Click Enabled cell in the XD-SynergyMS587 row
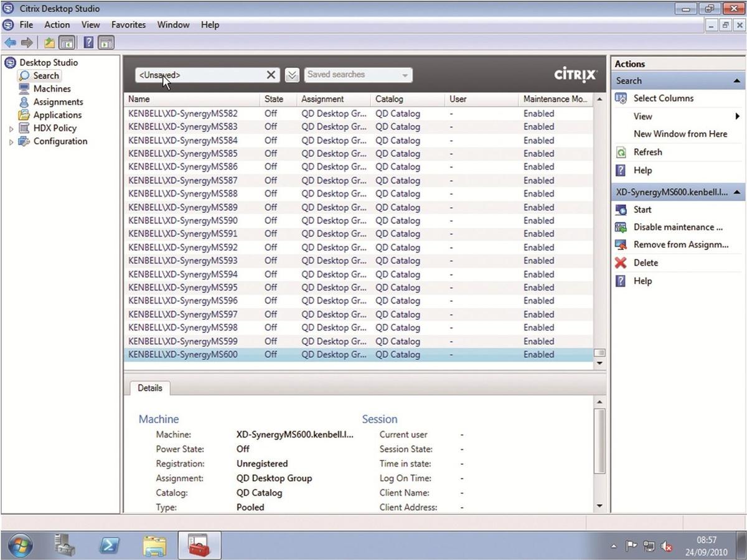 click(x=538, y=180)
